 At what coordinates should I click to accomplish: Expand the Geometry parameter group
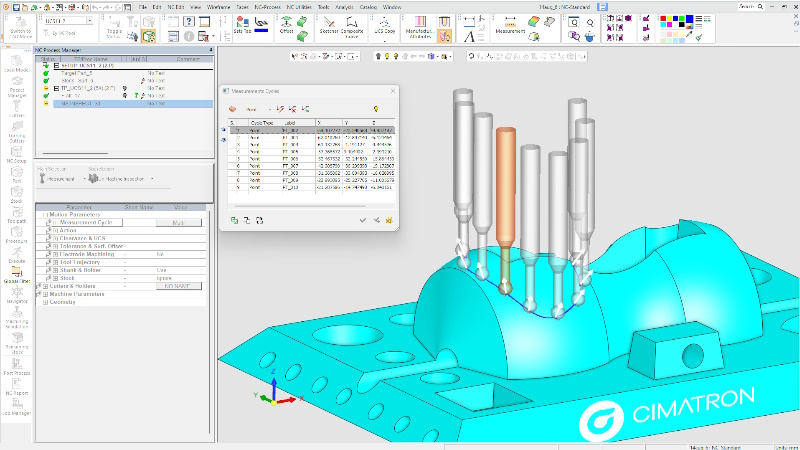tap(45, 302)
